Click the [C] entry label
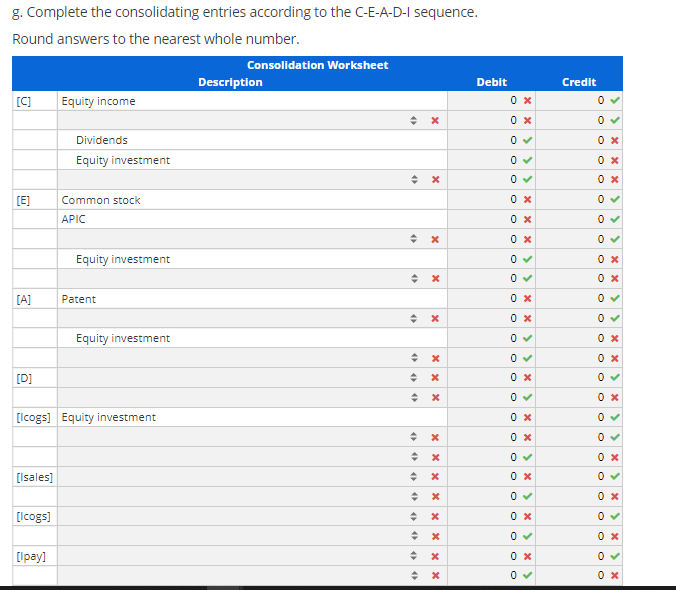The width and height of the screenshot is (676, 590). [x=24, y=101]
